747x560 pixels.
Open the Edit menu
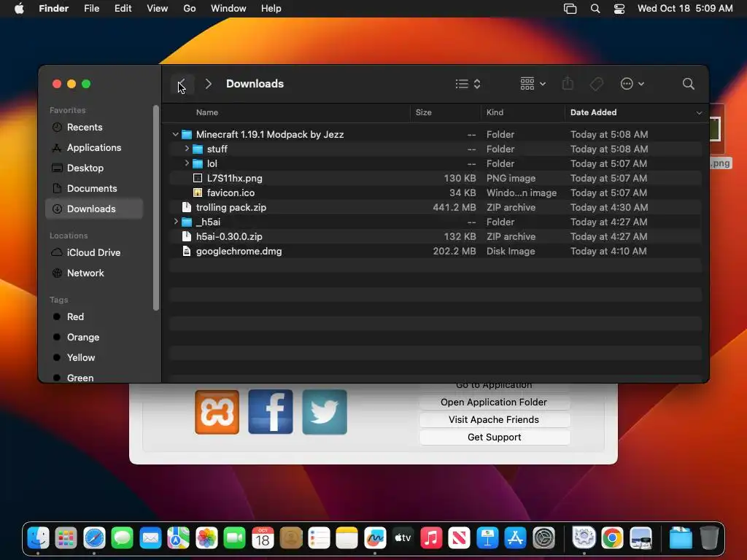click(x=123, y=9)
